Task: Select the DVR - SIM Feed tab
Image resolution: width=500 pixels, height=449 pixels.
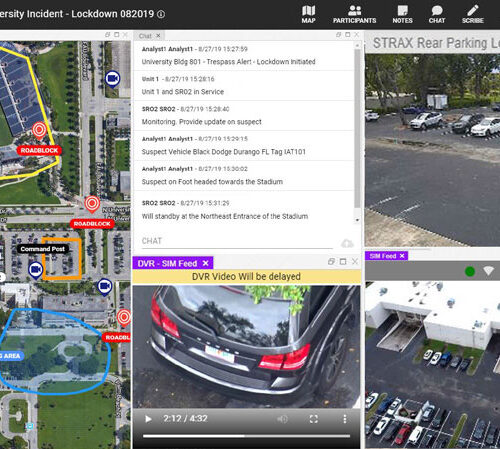Action: 167,264
